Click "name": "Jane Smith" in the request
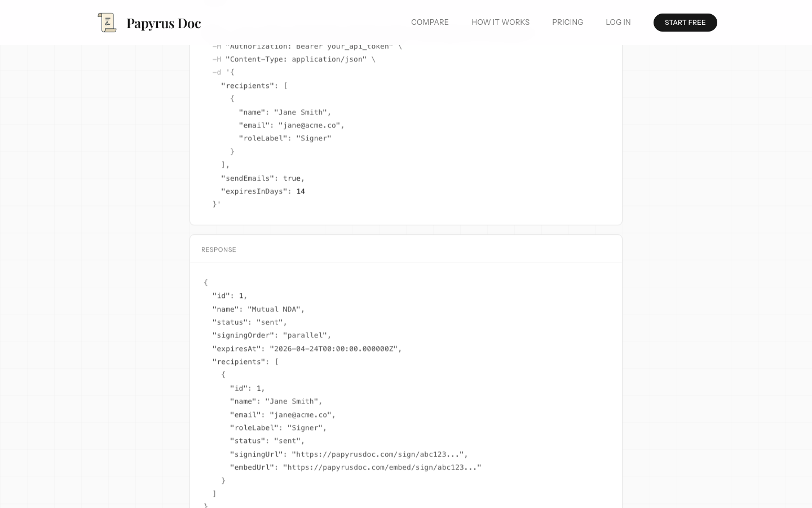The image size is (812, 508). tap(285, 112)
